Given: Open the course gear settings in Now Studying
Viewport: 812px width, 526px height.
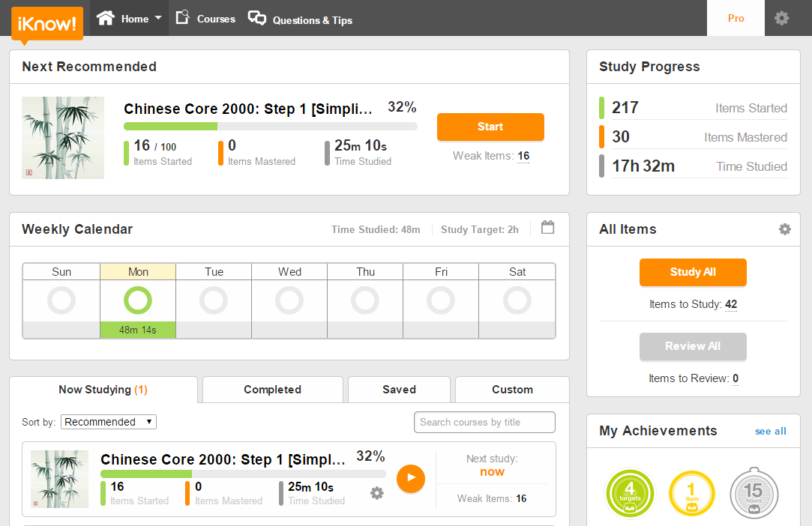Looking at the screenshot, I should pyautogui.click(x=377, y=493).
